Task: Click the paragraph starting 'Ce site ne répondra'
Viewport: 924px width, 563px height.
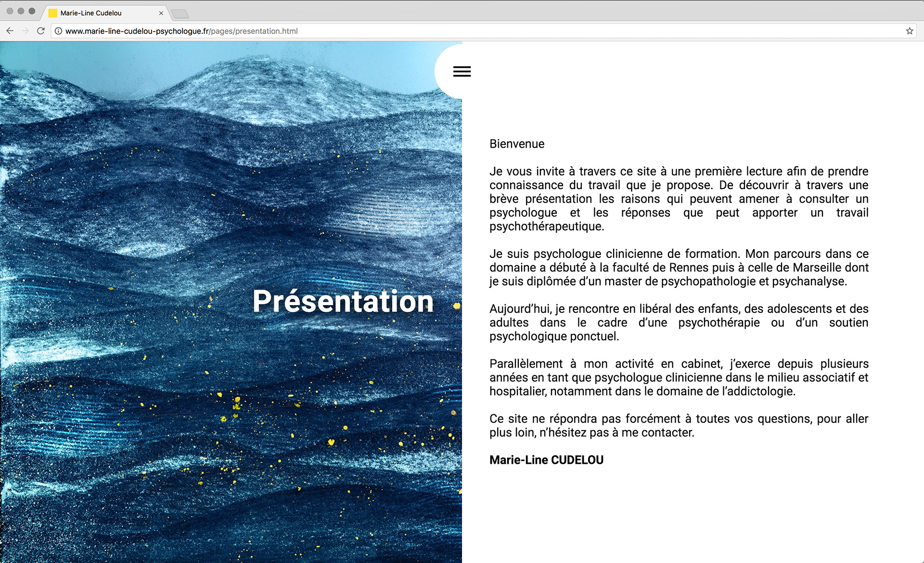Action: click(679, 425)
